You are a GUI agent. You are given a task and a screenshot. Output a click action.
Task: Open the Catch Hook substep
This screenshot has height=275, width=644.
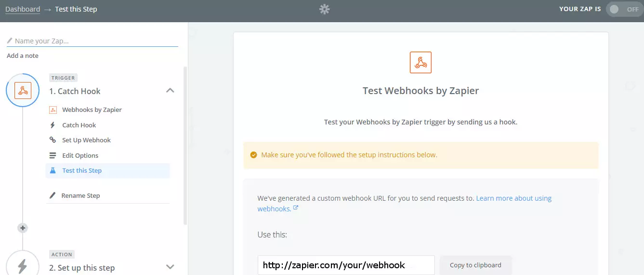coord(79,125)
